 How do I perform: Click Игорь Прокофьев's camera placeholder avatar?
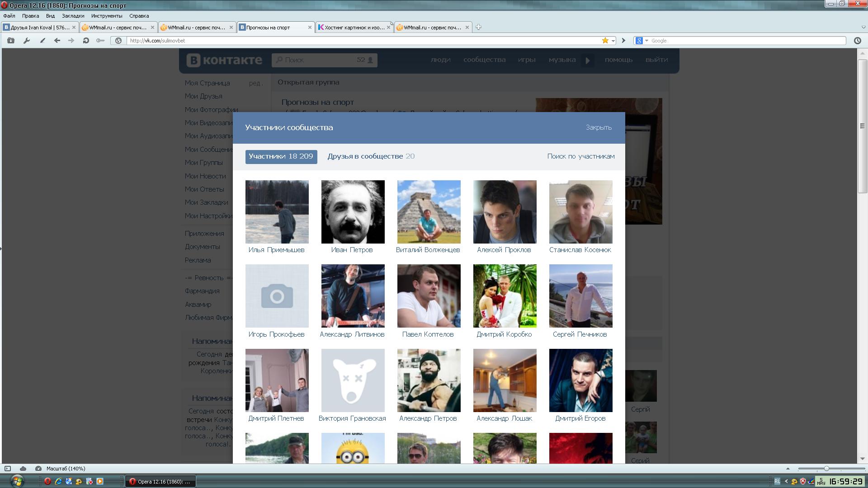coord(277,296)
